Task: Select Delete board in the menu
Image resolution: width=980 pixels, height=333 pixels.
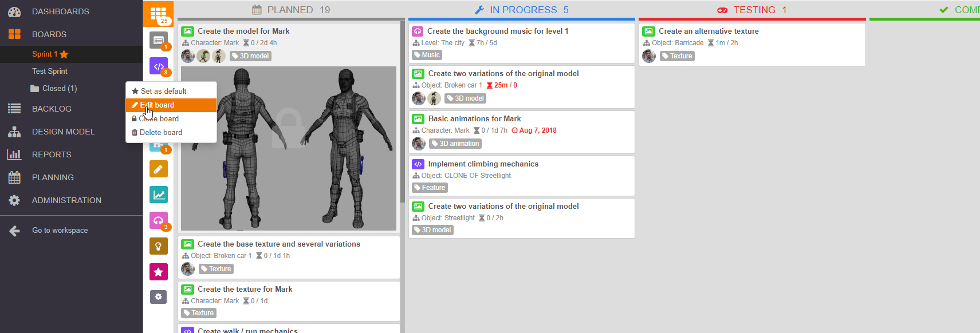Action: pos(160,133)
